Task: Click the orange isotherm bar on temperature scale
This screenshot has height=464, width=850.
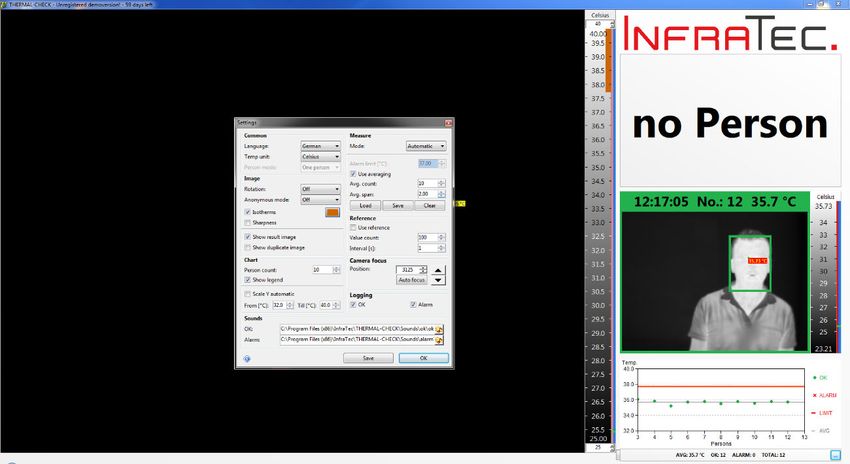Action: tap(609, 61)
